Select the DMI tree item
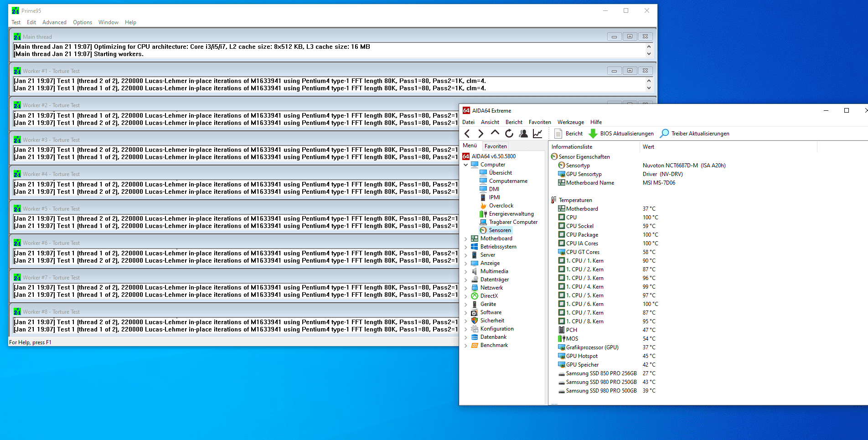The image size is (868, 440). (x=494, y=189)
